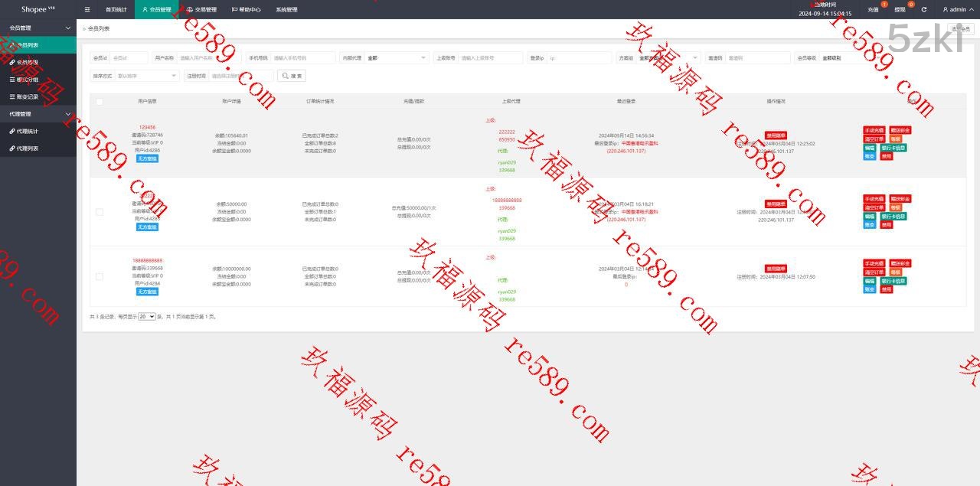Click the 手机号码 input field

click(x=303, y=58)
